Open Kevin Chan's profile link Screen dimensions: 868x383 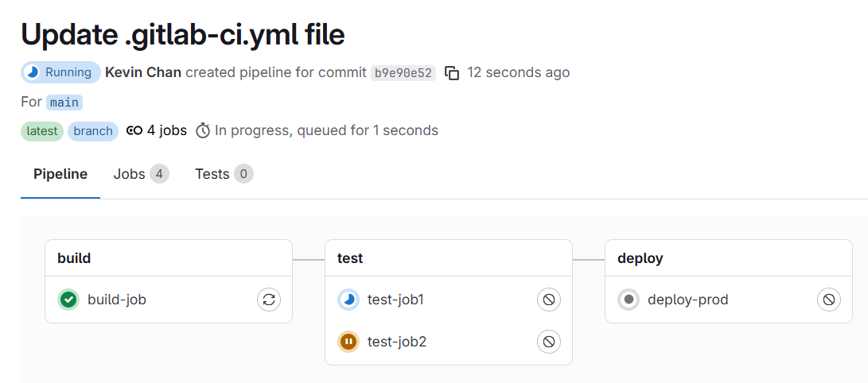(x=143, y=72)
